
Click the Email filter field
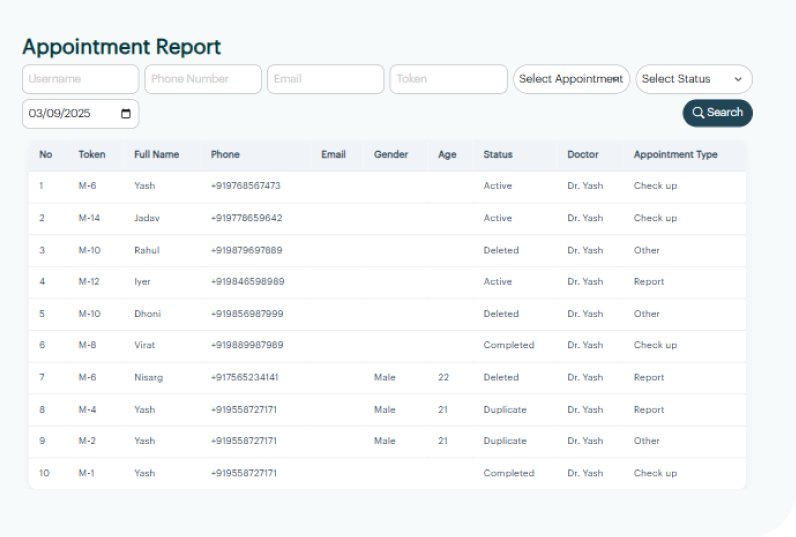pyautogui.click(x=325, y=79)
